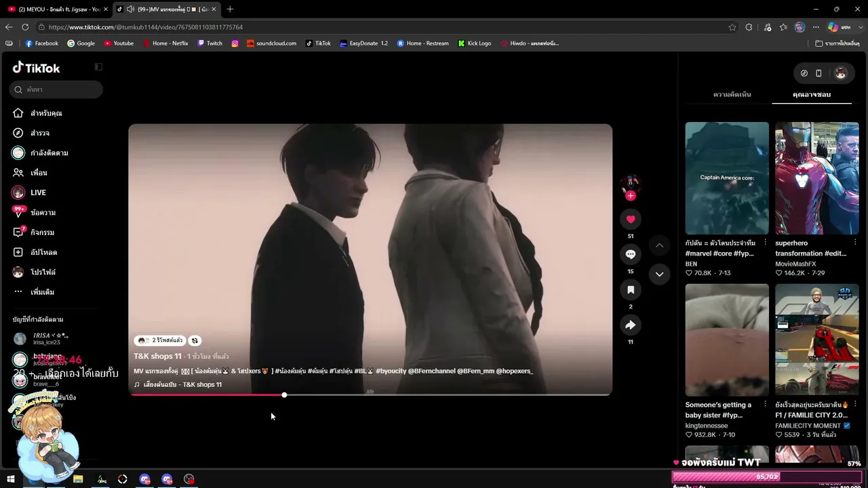Save video with the bookmark icon
Viewport: 868px width, 488px height.
(x=631, y=290)
